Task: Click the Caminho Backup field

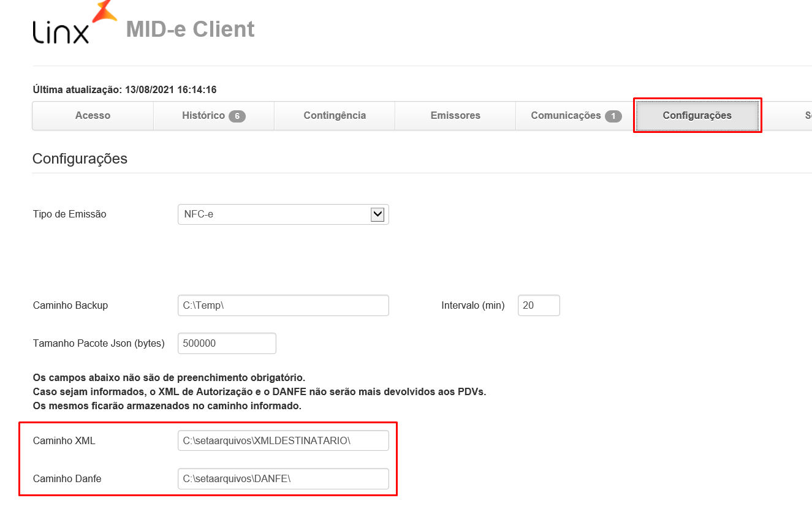Action: tap(283, 305)
